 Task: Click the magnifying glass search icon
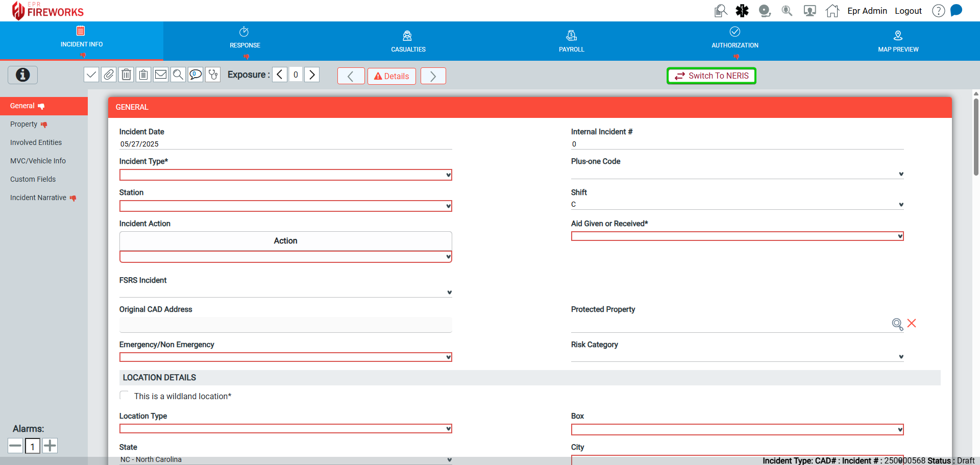click(x=178, y=75)
